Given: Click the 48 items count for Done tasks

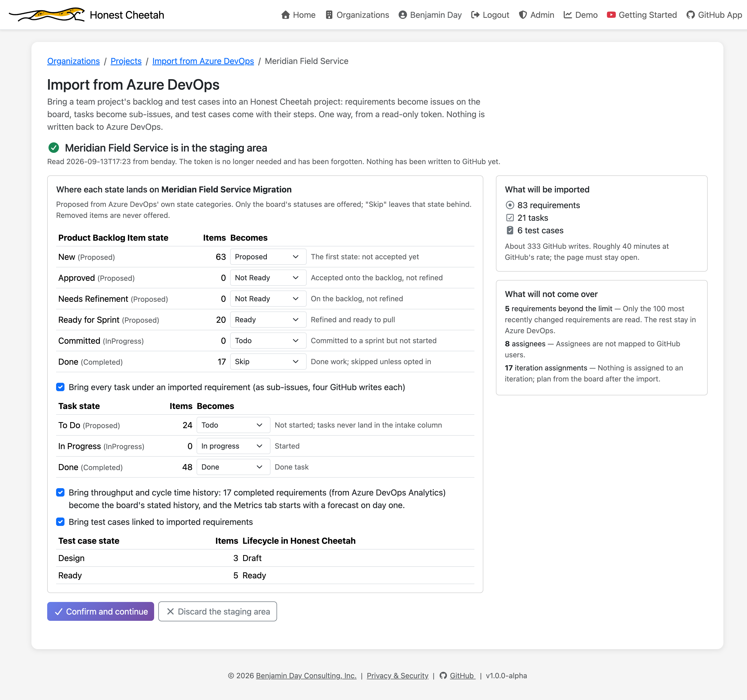Looking at the screenshot, I should pyautogui.click(x=187, y=467).
